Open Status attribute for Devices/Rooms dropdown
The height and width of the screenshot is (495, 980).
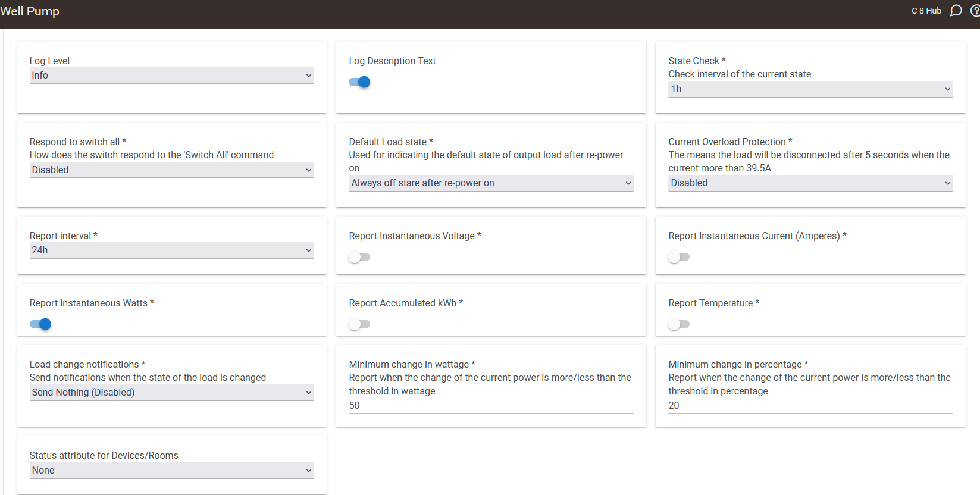click(x=171, y=471)
